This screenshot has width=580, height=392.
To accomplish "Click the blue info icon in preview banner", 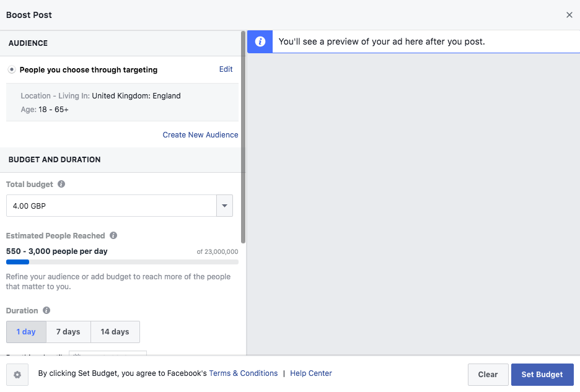I will pyautogui.click(x=260, y=41).
